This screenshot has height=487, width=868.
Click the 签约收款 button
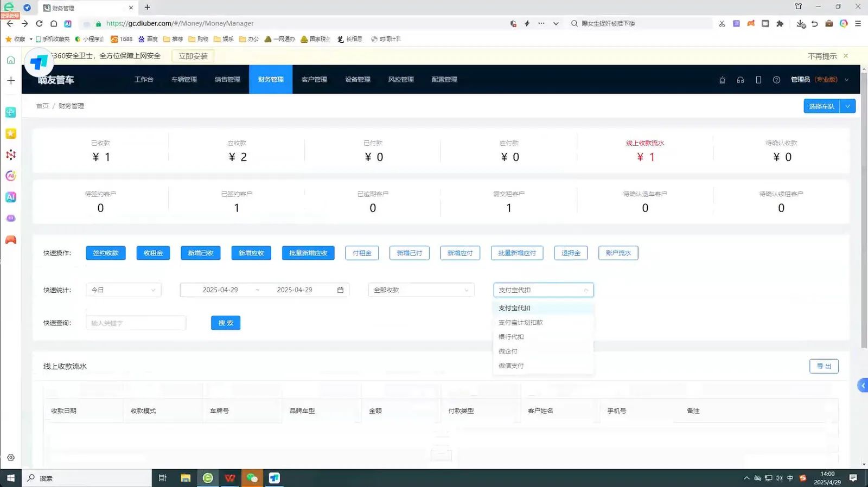pyautogui.click(x=106, y=253)
